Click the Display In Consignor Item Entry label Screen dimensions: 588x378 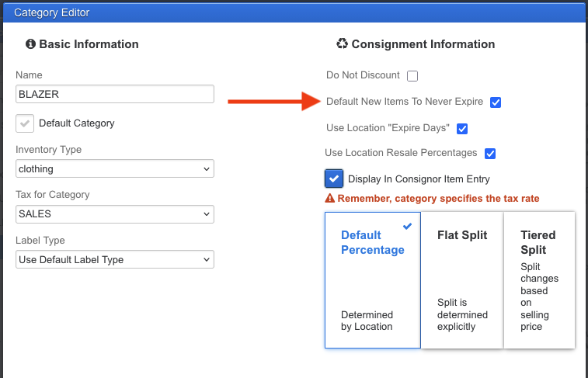click(x=419, y=179)
